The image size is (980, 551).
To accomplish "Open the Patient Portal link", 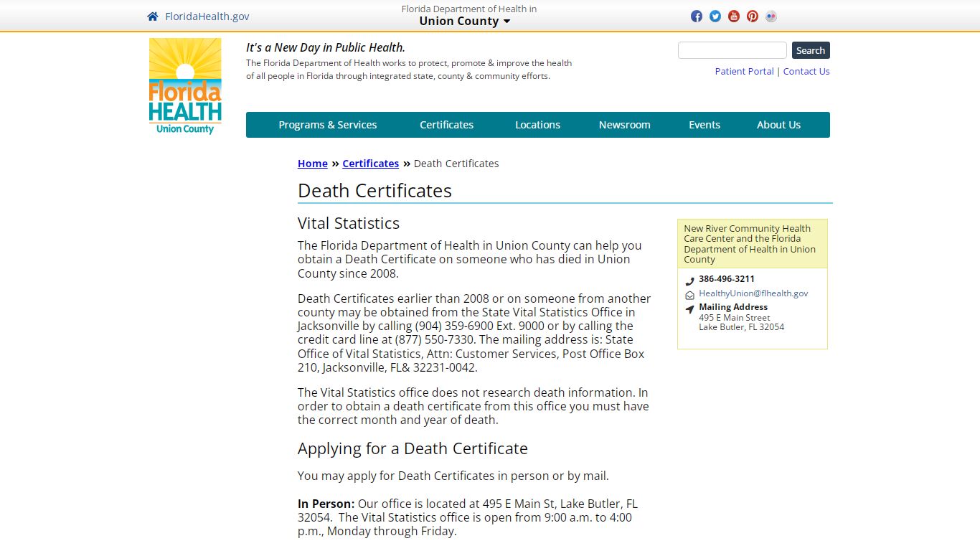I will click(744, 71).
